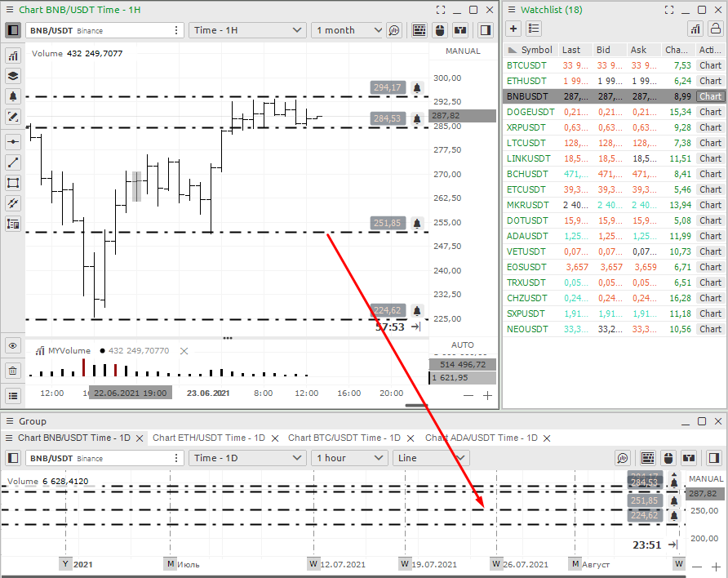
Task: Select the rectangle drawing tool
Action: click(13, 183)
